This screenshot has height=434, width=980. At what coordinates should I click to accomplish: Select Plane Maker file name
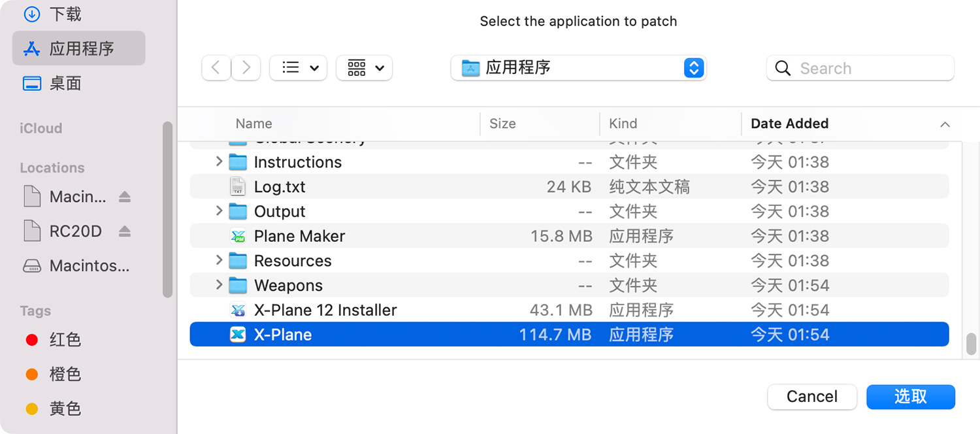pos(299,236)
